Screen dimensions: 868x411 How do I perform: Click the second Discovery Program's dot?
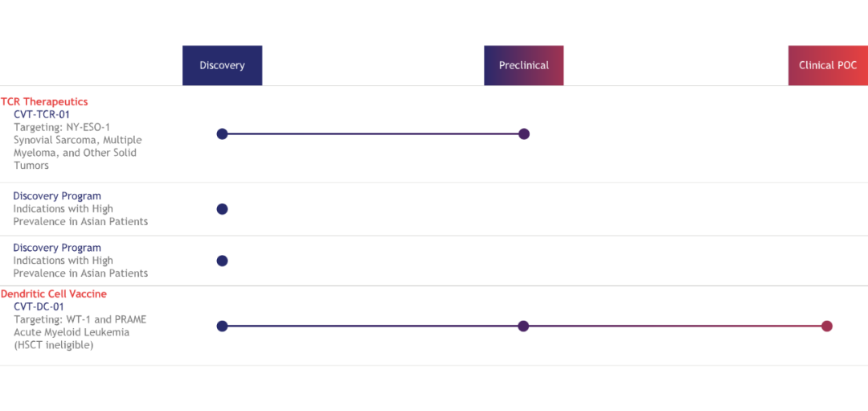(222, 261)
